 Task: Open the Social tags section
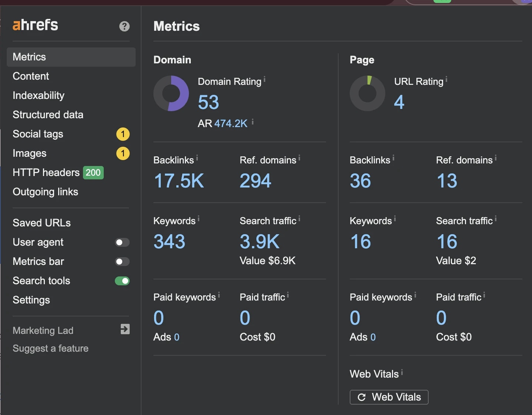(x=38, y=134)
